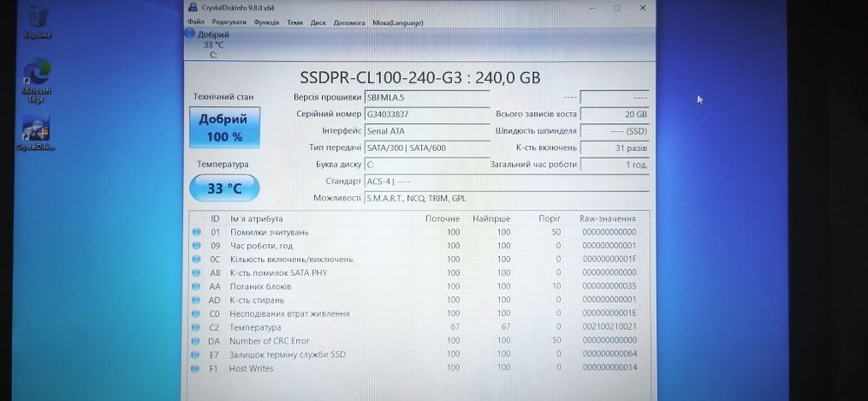This screenshot has height=401, width=868.
Task: Select the К-сть стирань attribute row
Action: [x=419, y=299]
